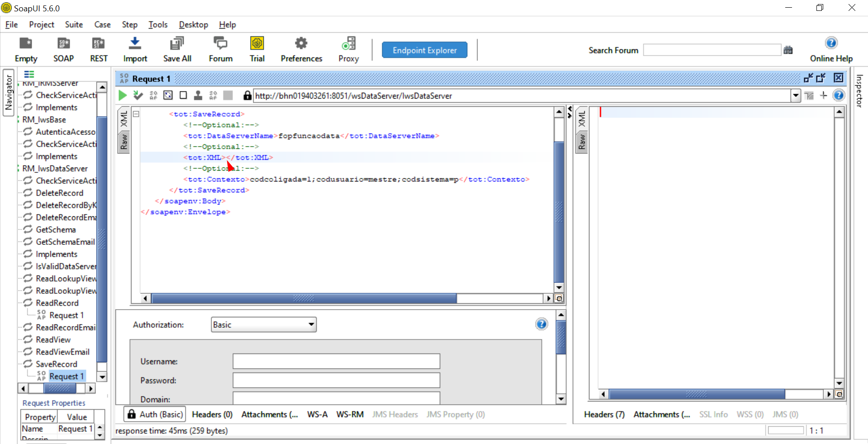Open the Project menu
This screenshot has height=444, width=868.
tap(42, 24)
